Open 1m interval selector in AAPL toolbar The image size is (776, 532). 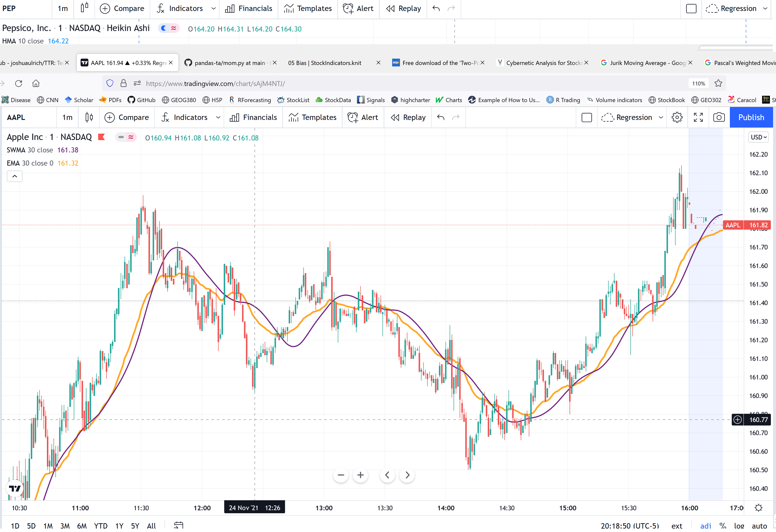click(x=67, y=117)
